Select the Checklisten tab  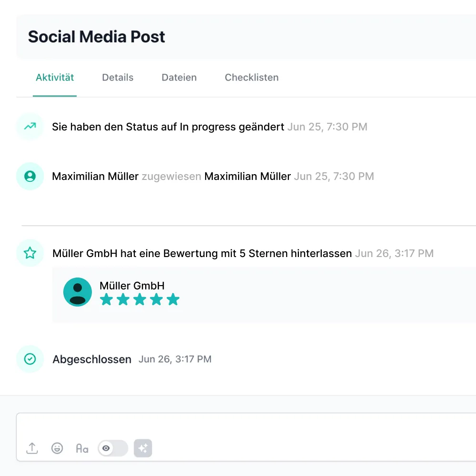tap(252, 77)
